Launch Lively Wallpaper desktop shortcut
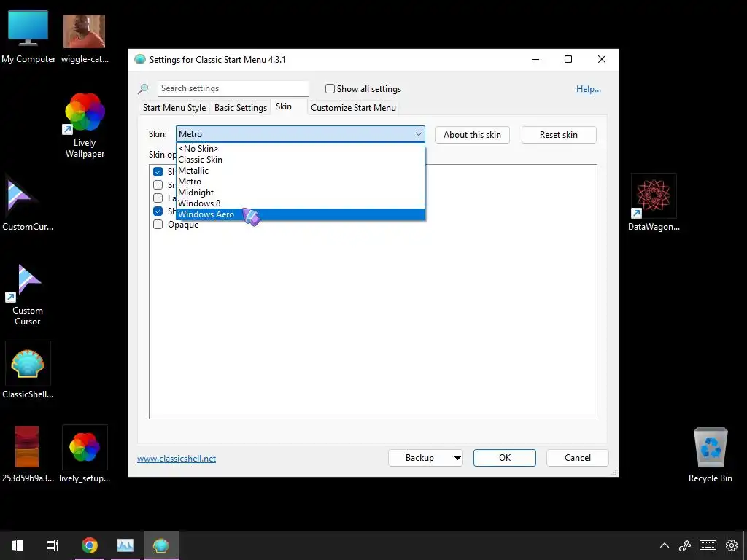Viewport: 747px width, 560px height. pos(85,125)
